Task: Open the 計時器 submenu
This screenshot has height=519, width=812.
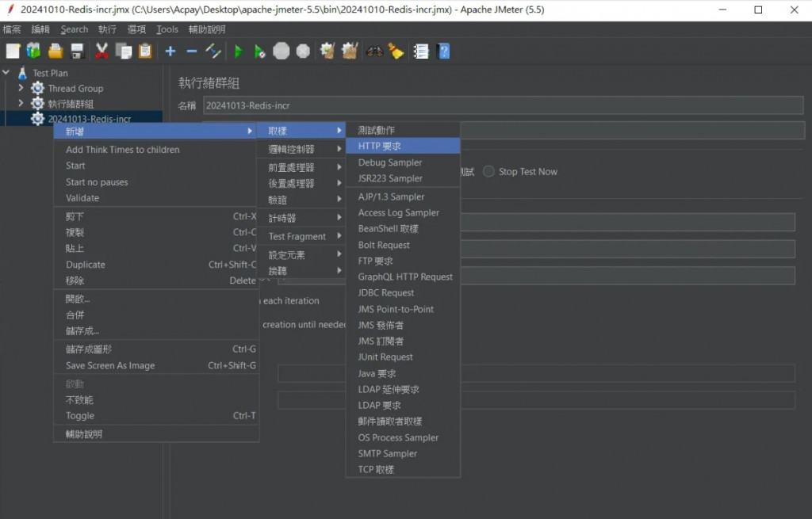Action: [301, 218]
